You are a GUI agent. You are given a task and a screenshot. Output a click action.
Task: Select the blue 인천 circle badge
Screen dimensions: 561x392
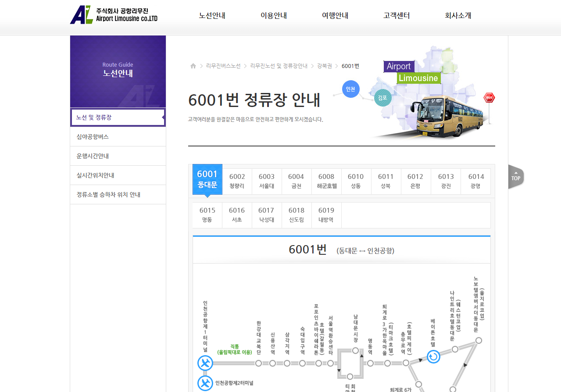(350, 89)
